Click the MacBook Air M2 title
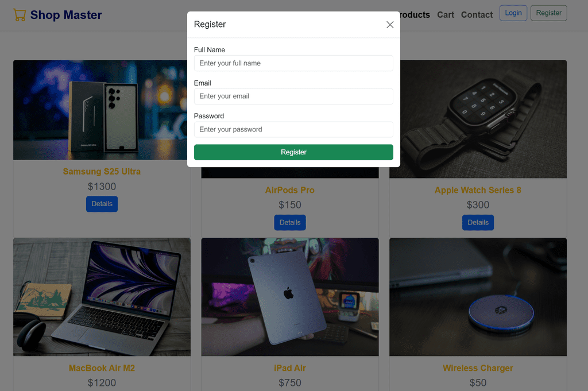This screenshot has height=391, width=588. [x=102, y=368]
